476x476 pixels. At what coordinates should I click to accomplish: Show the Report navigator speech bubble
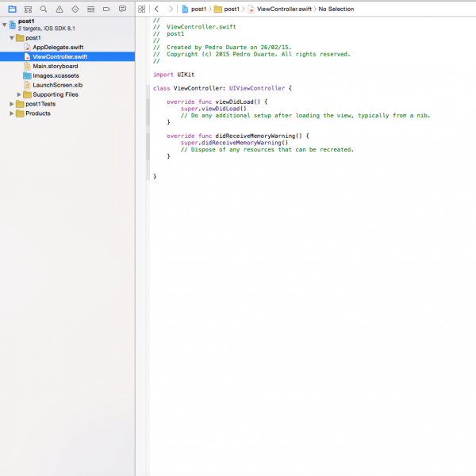click(122, 9)
